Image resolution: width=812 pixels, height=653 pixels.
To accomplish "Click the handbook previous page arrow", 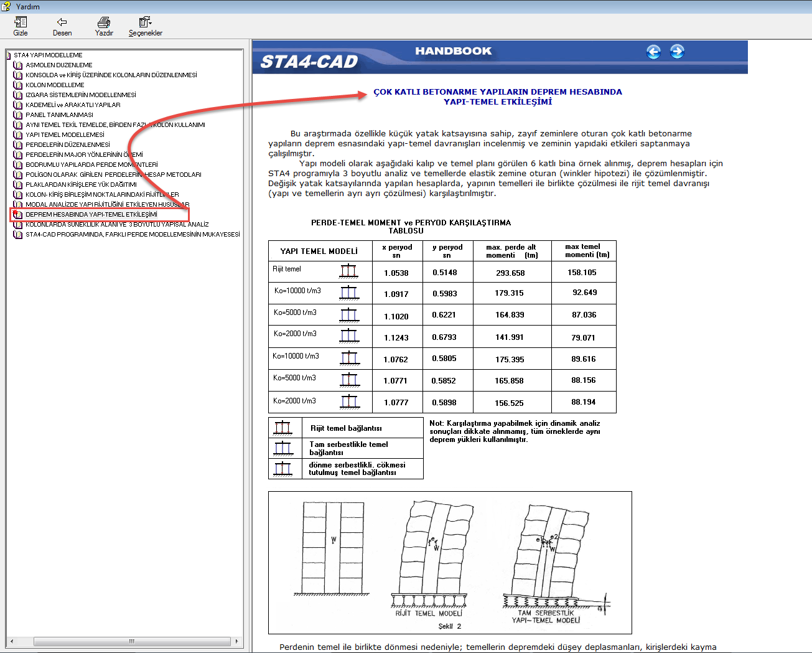I will 653,52.
